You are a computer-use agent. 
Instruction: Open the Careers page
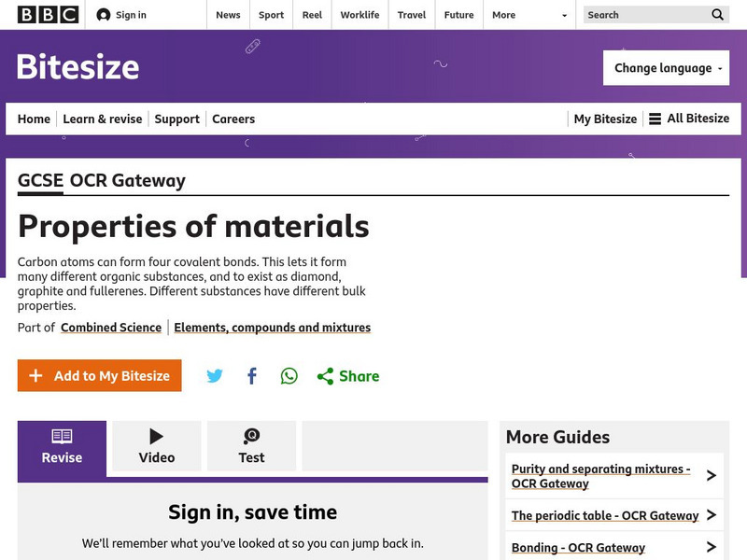233,119
